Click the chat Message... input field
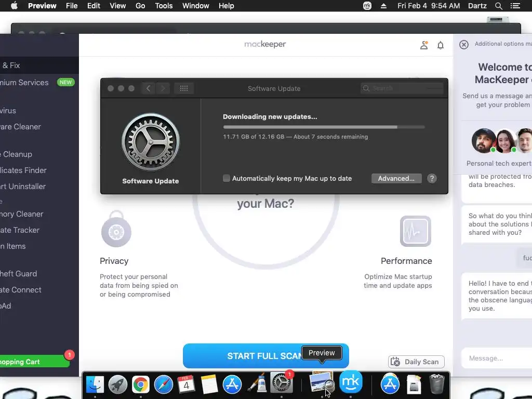Image resolution: width=532 pixels, height=399 pixels. (496, 358)
